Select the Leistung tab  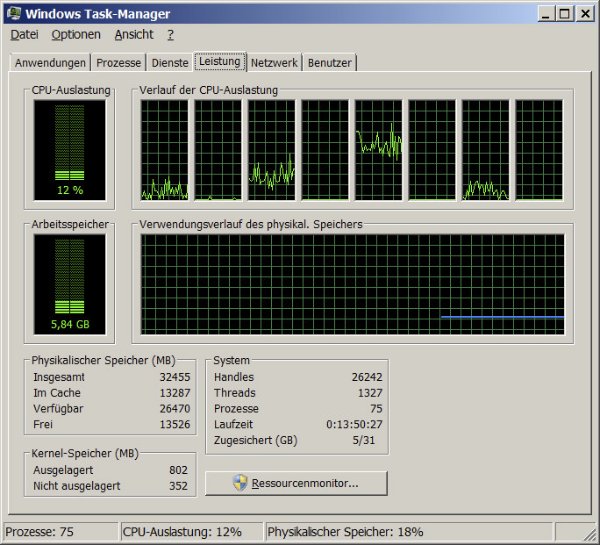(220, 62)
